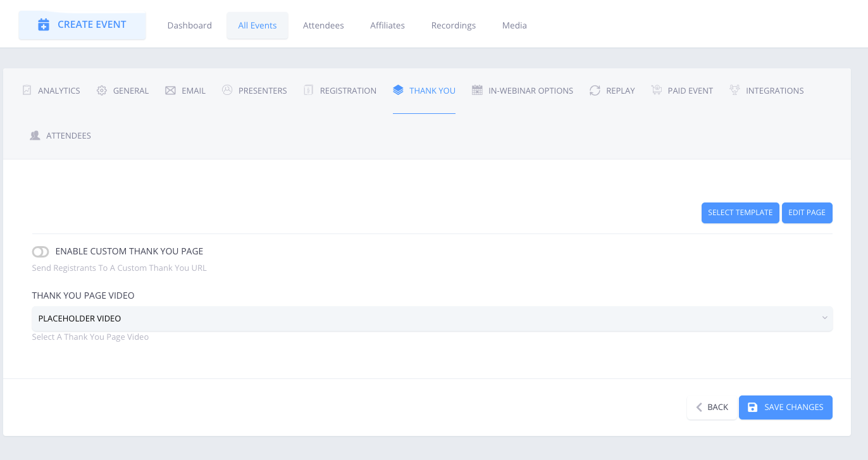This screenshot has width=868, height=460.
Task: Click the General gear icon
Action: (x=102, y=90)
